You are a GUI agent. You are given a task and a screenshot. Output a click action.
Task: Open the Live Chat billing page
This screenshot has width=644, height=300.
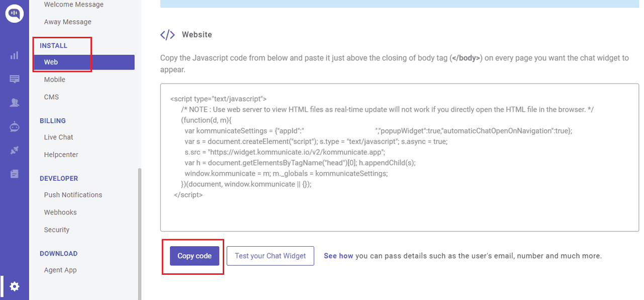[x=59, y=137]
